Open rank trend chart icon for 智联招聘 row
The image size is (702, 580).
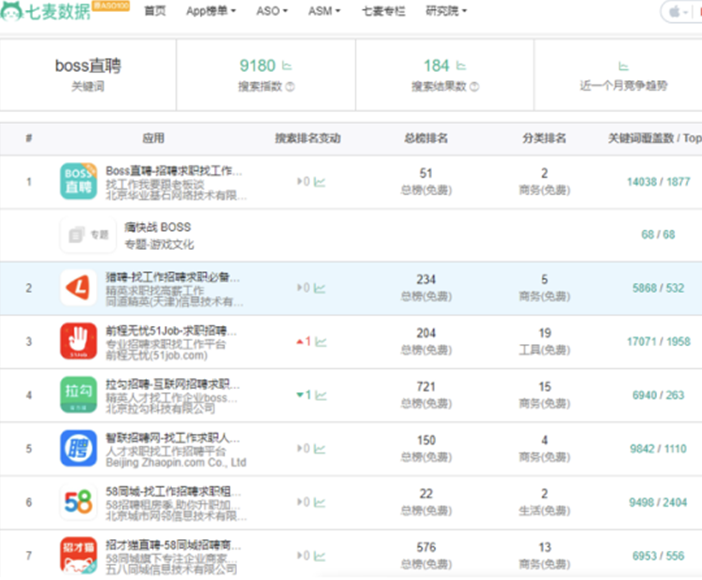point(319,449)
